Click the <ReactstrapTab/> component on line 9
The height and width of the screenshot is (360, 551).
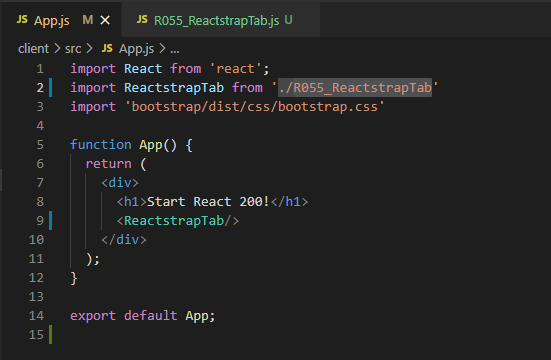pyautogui.click(x=178, y=221)
